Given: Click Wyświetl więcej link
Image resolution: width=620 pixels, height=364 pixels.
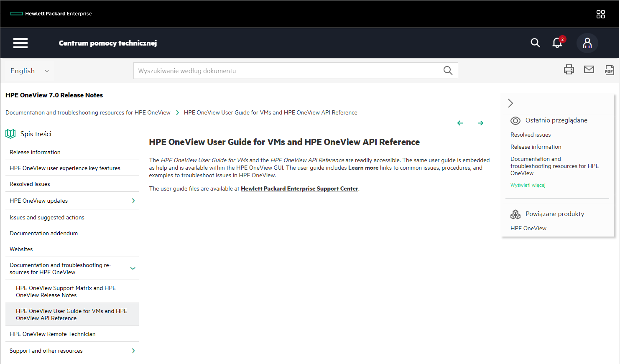Looking at the screenshot, I should tap(528, 185).
